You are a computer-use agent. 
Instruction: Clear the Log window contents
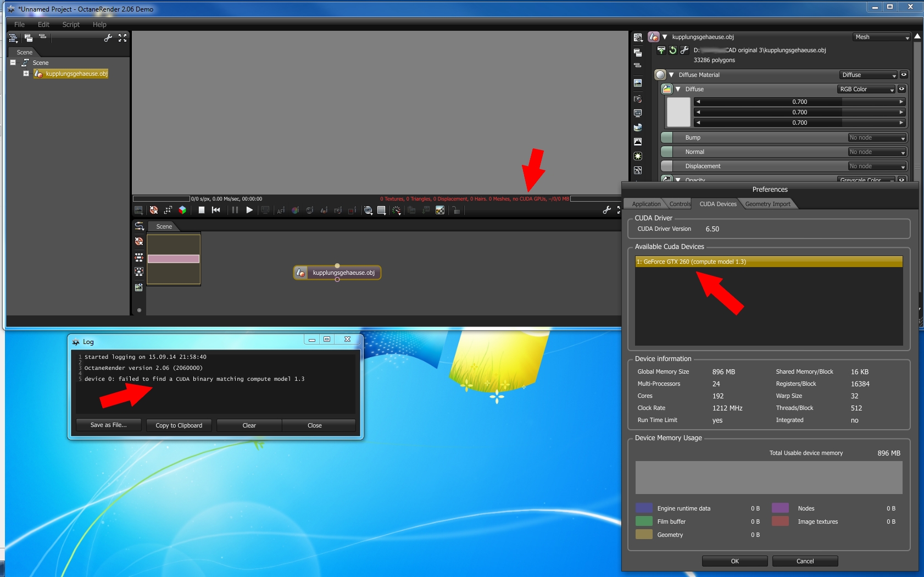249,425
